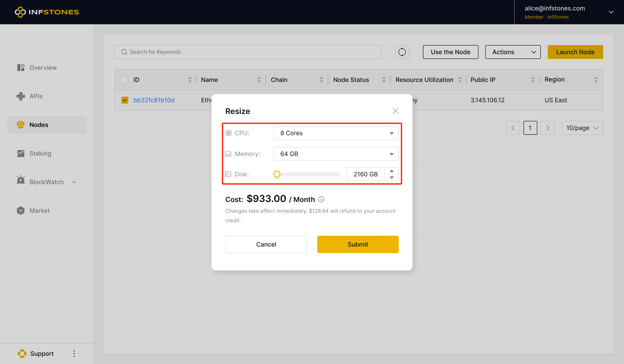The width and height of the screenshot is (624, 364).
Task: Open the CPU cores dropdown
Action: 336,133
